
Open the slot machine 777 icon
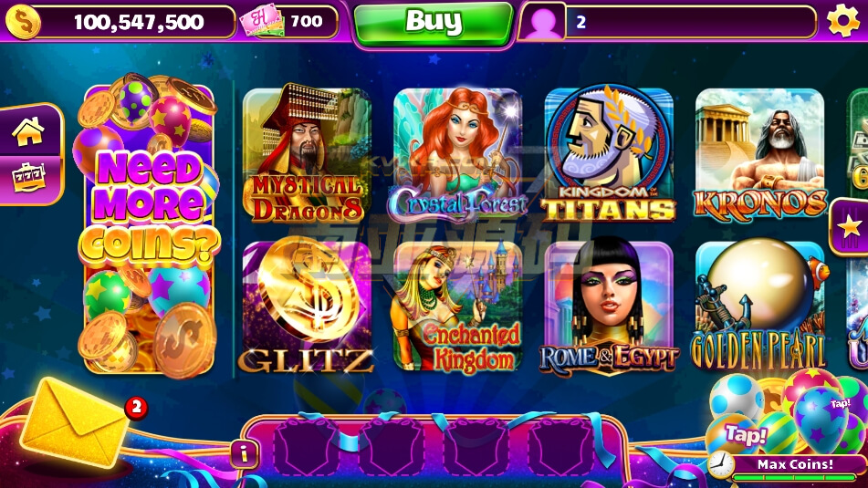tap(28, 178)
